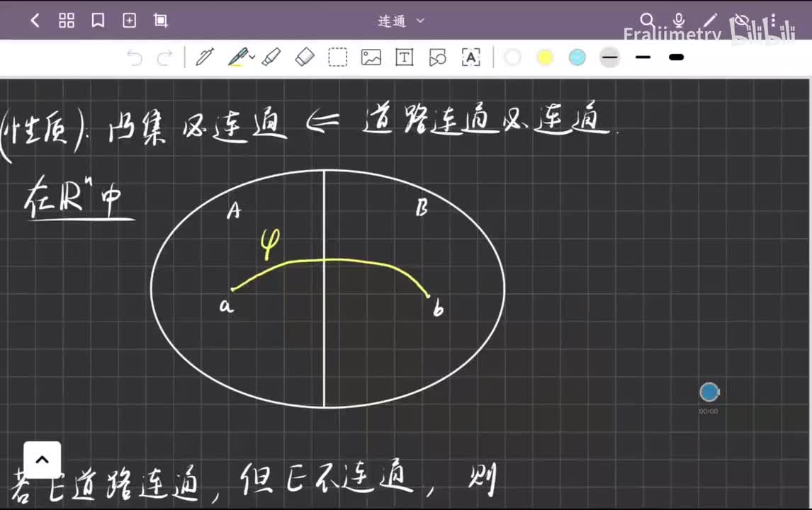Open the shapes tool

coord(438,57)
